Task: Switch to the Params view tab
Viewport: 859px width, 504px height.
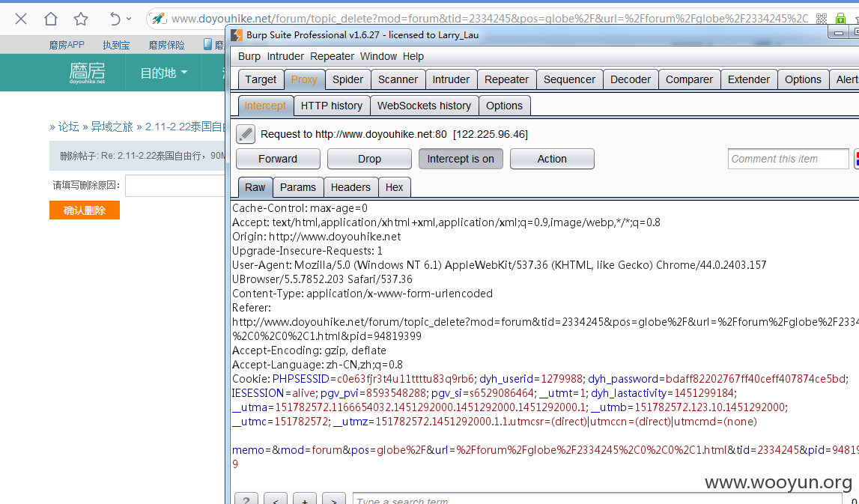Action: click(x=298, y=187)
